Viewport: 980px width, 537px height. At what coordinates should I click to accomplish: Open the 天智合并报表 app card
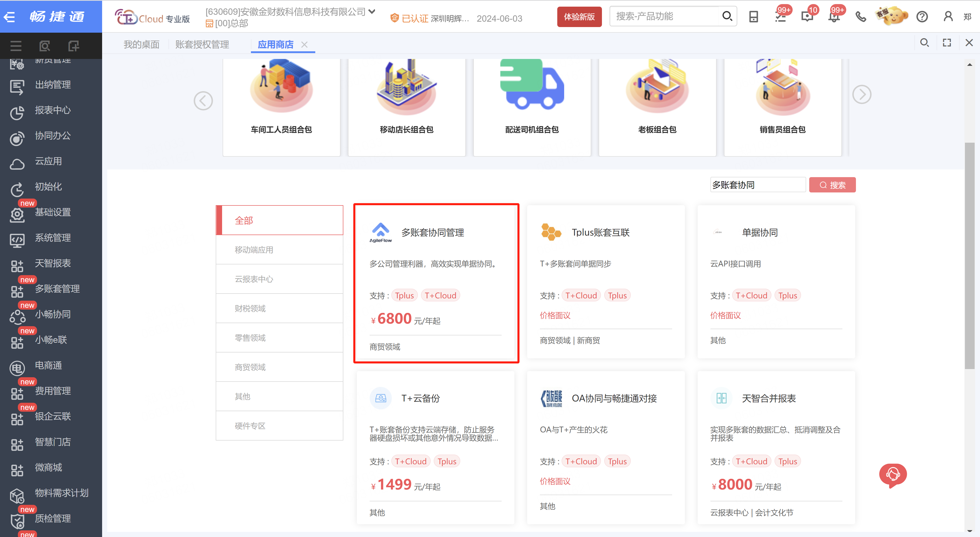tap(776, 448)
